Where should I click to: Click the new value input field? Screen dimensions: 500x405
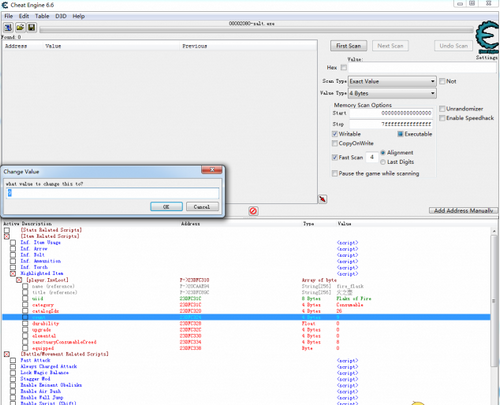tap(112, 193)
